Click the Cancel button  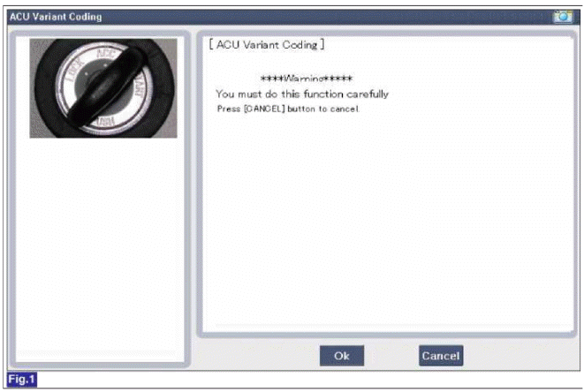point(441,356)
